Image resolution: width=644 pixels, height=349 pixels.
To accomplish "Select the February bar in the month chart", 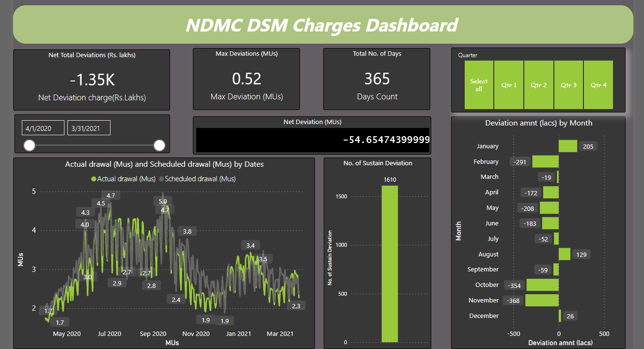I will [546, 161].
